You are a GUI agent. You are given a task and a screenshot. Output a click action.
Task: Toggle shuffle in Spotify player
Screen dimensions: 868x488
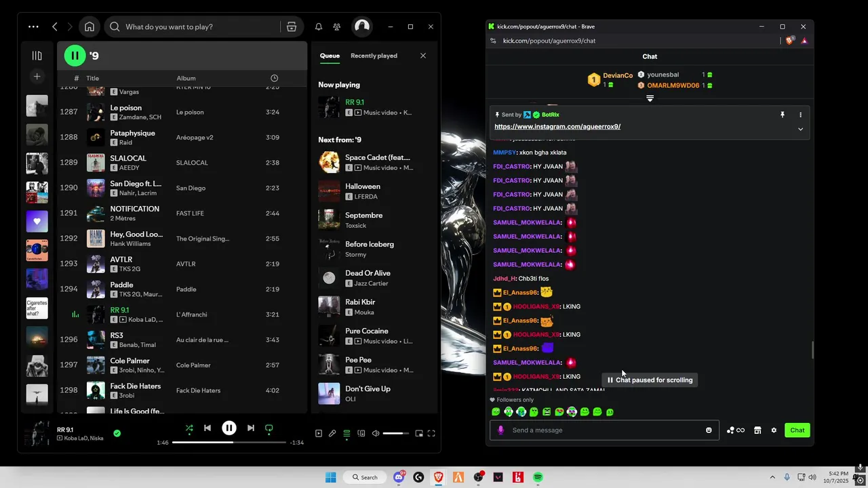[x=189, y=428]
